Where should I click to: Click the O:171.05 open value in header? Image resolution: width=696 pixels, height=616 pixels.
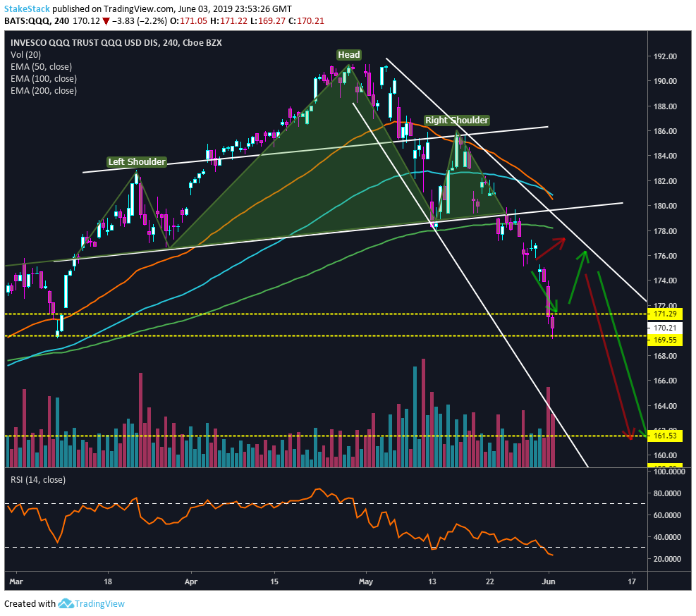pos(189,21)
